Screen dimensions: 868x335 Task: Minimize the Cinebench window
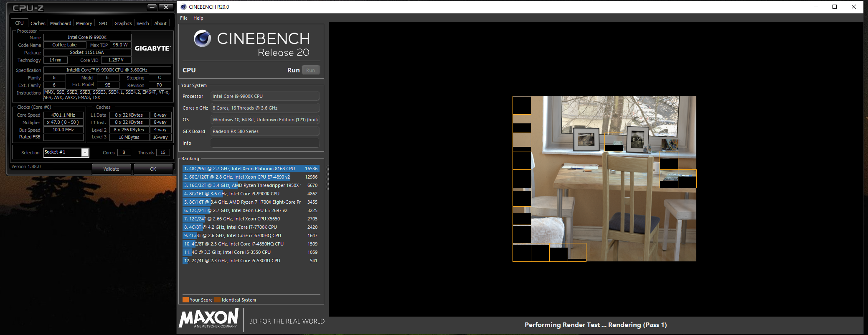pyautogui.click(x=815, y=7)
